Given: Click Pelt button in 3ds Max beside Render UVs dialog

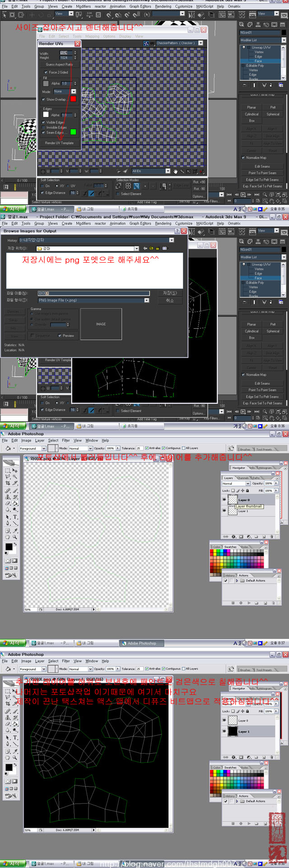Looking at the screenshot, I should (273, 108).
